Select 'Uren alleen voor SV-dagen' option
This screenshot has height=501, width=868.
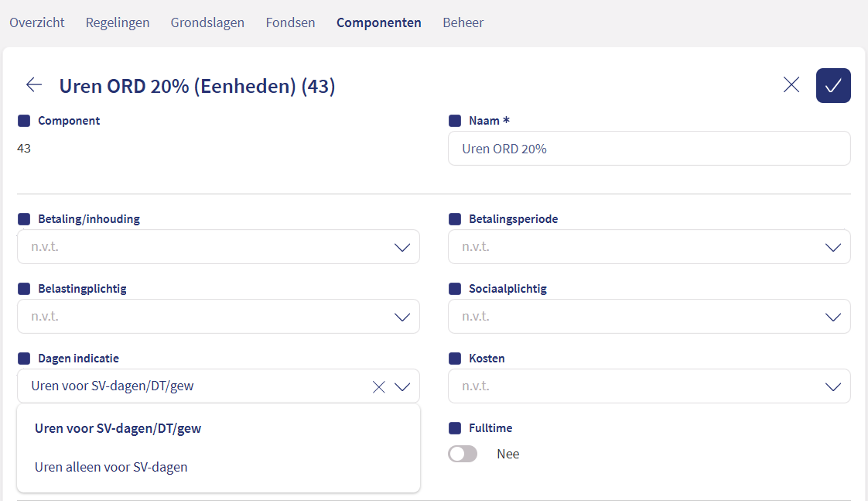pos(111,467)
